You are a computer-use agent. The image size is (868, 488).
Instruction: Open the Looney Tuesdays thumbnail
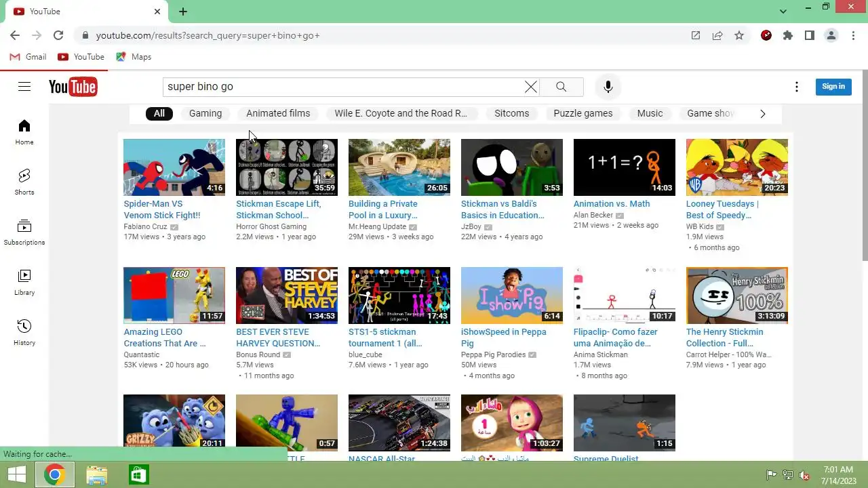point(737,167)
